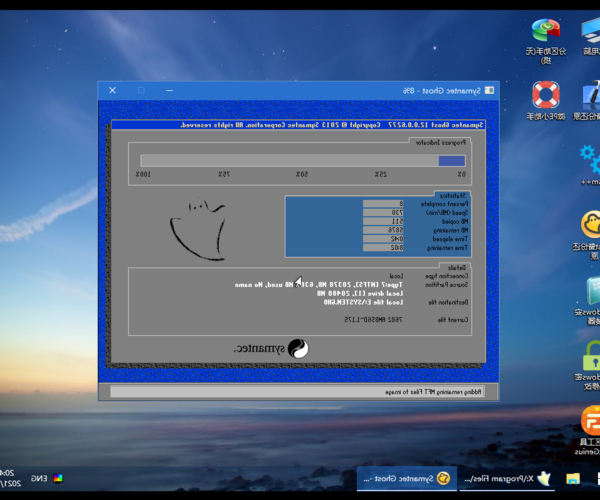Click the colorful system tray icon

coord(59,479)
